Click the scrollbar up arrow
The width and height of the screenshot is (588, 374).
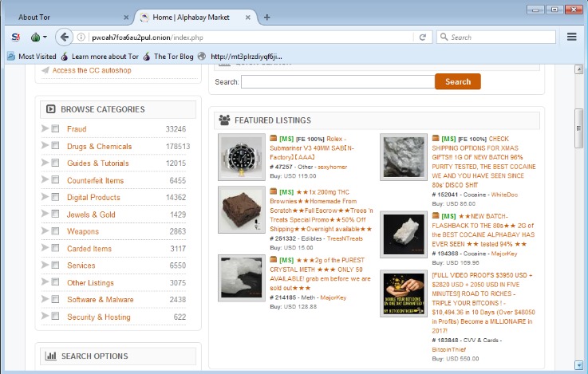click(x=578, y=69)
